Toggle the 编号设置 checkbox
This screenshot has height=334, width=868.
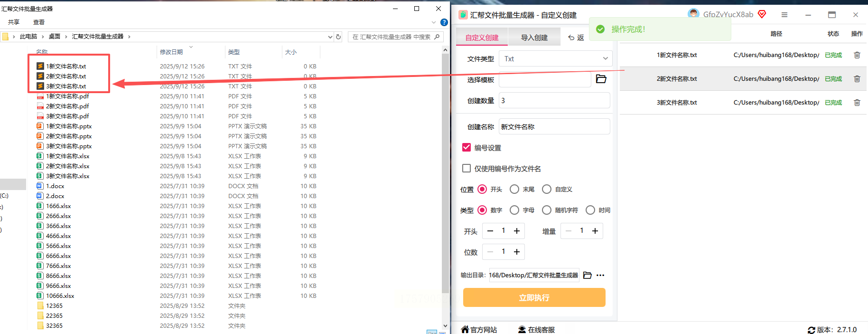coord(467,147)
